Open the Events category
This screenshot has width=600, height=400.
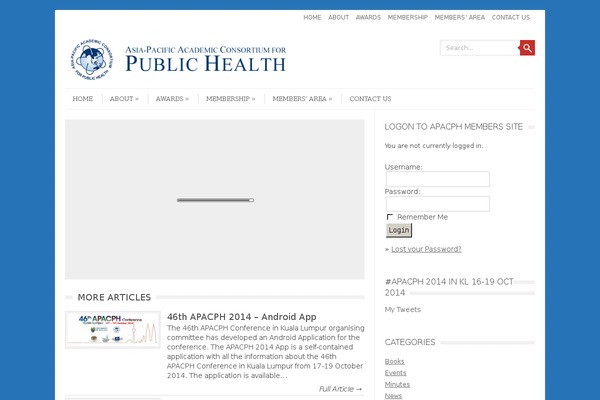396,373
